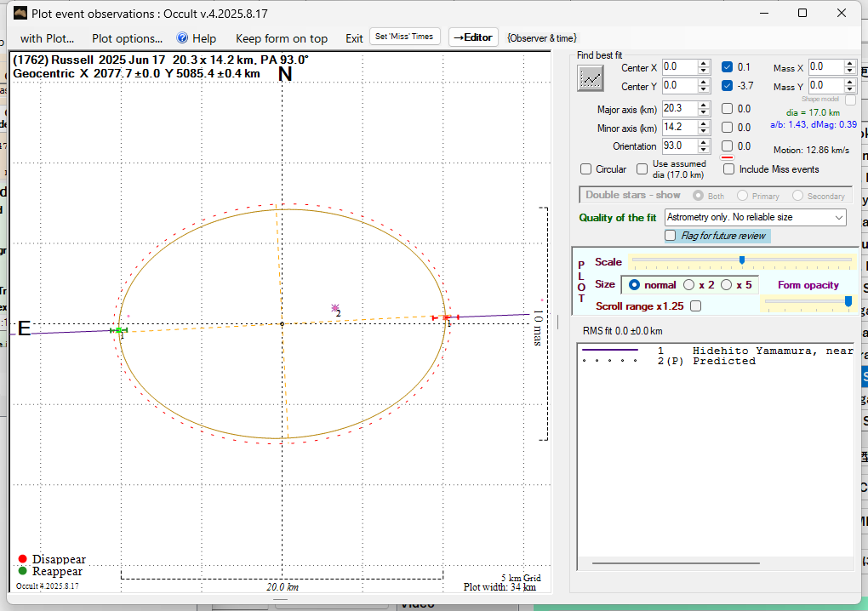868x611 pixels.
Task: Click Keep form on top
Action: [x=281, y=38]
